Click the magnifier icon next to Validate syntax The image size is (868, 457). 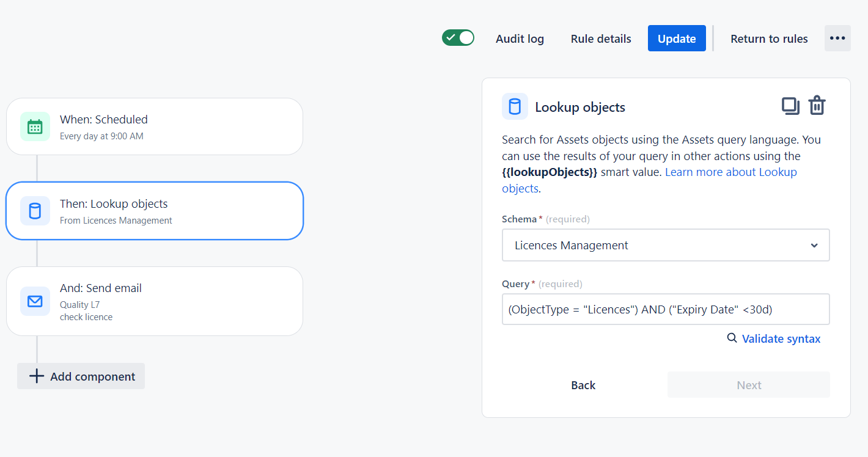click(x=732, y=338)
